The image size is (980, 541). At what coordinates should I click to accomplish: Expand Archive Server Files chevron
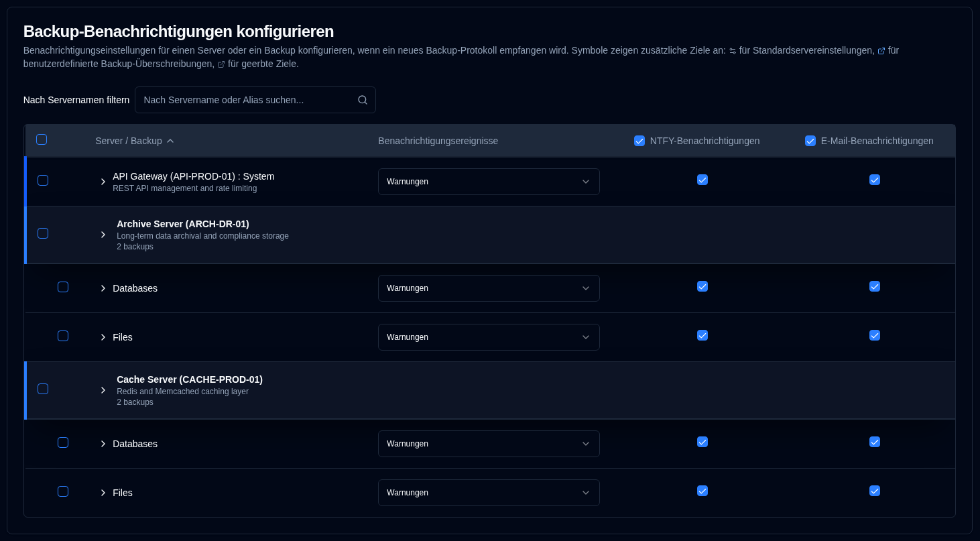[x=103, y=337]
